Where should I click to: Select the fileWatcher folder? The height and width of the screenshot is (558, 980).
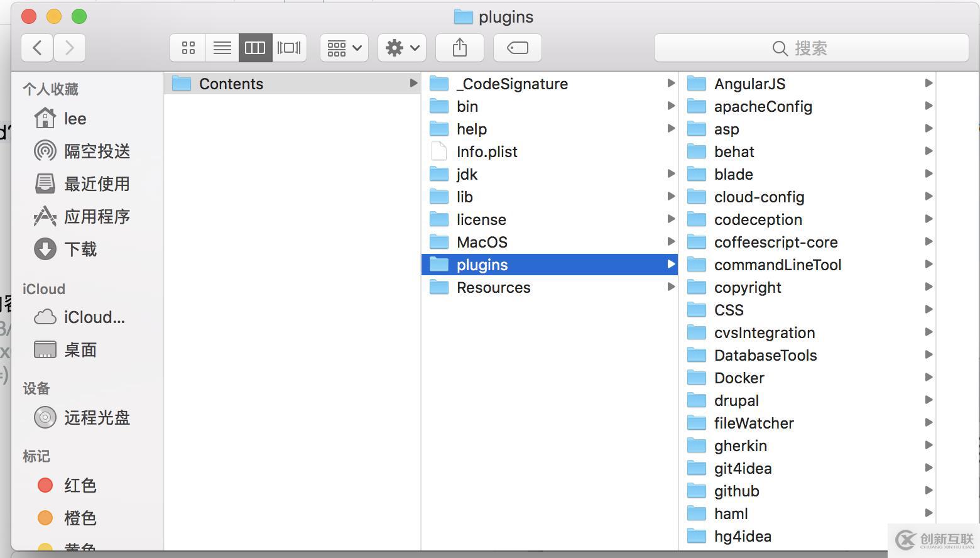(808, 423)
